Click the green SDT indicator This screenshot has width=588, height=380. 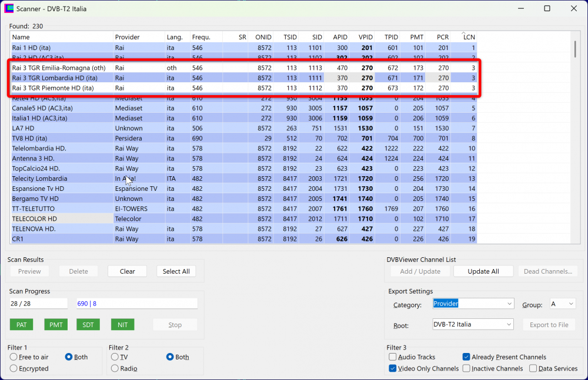pos(89,325)
